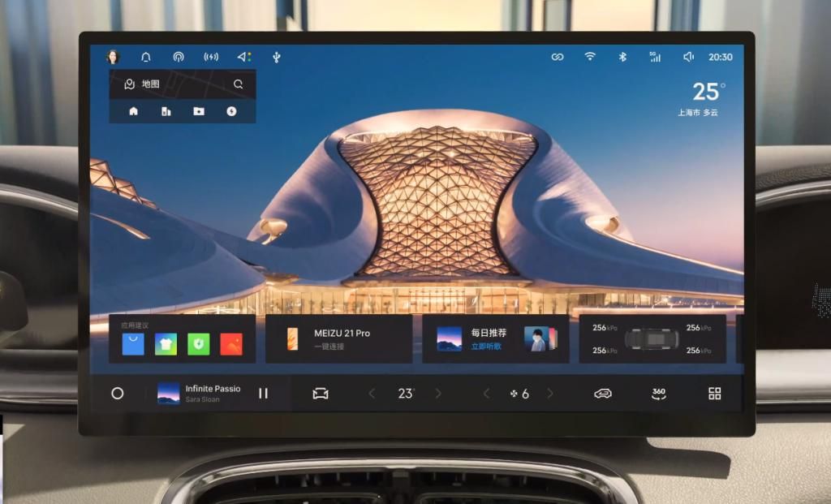Open the 360 surround camera view
The image size is (831, 504).
659,394
